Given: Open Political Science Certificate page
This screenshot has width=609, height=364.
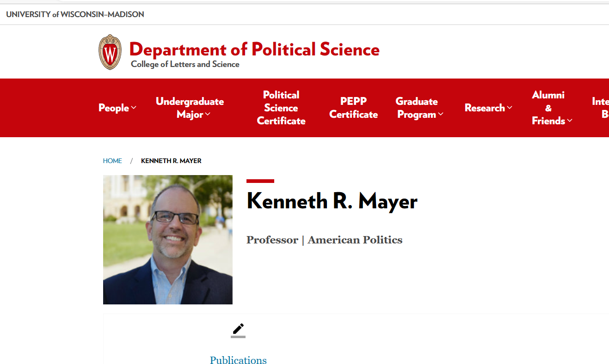Looking at the screenshot, I should click(281, 108).
